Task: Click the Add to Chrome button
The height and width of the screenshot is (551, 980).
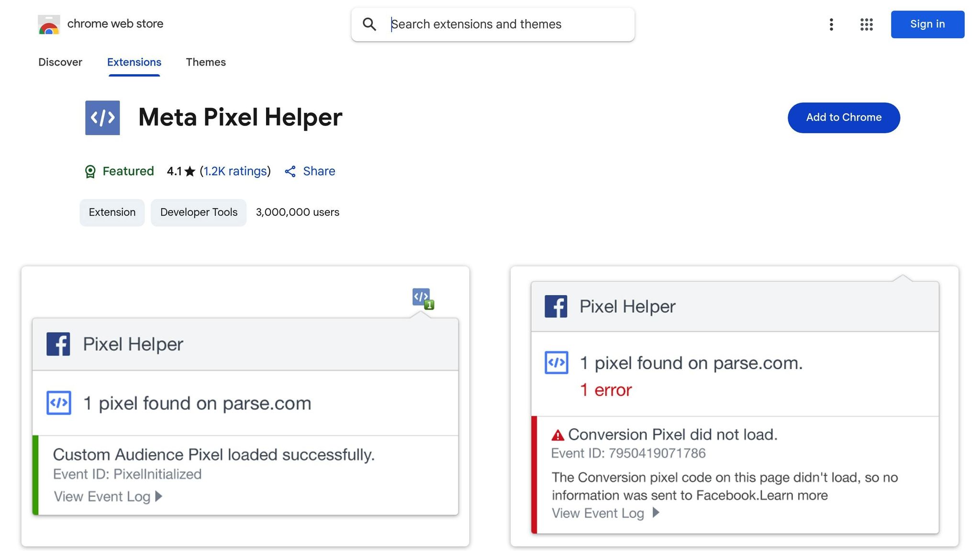Action: point(844,118)
